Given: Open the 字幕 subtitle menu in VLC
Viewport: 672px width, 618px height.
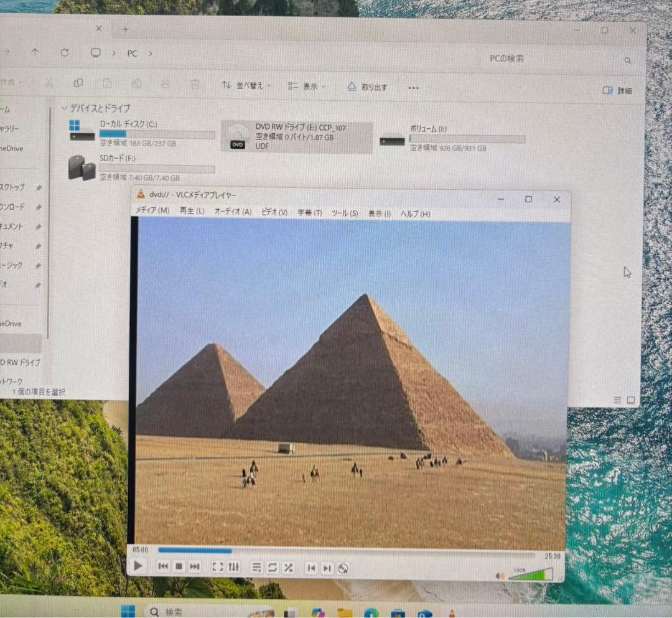Looking at the screenshot, I should [x=309, y=213].
